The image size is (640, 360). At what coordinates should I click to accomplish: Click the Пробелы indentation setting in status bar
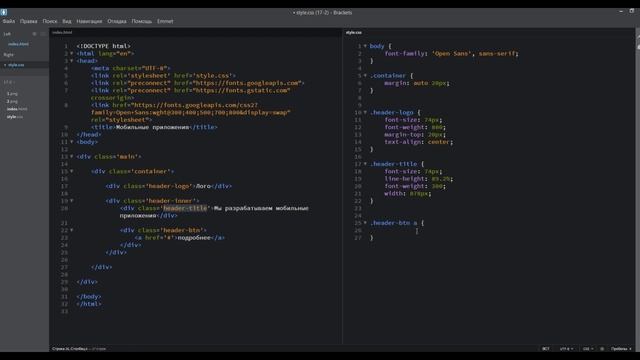coord(621,349)
